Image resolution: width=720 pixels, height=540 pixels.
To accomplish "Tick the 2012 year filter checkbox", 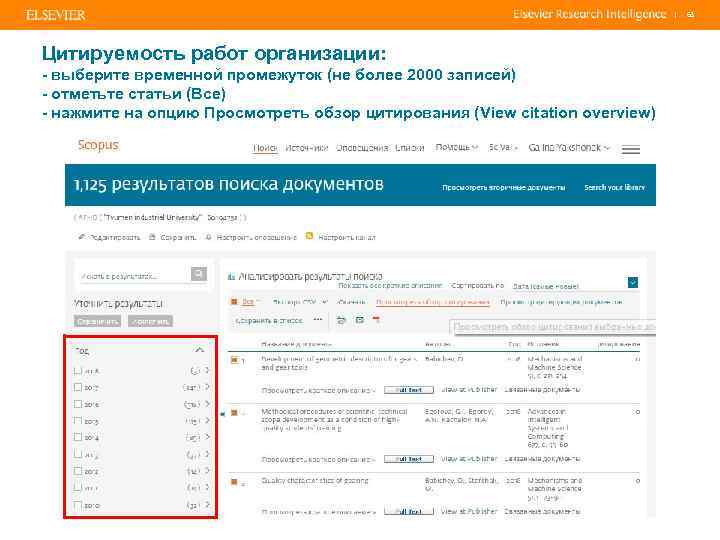I will coord(78,471).
